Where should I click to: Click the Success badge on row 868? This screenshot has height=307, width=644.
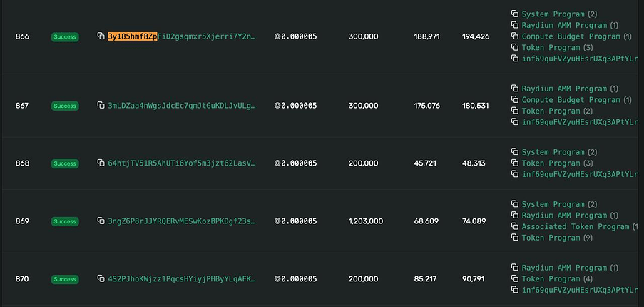click(64, 163)
